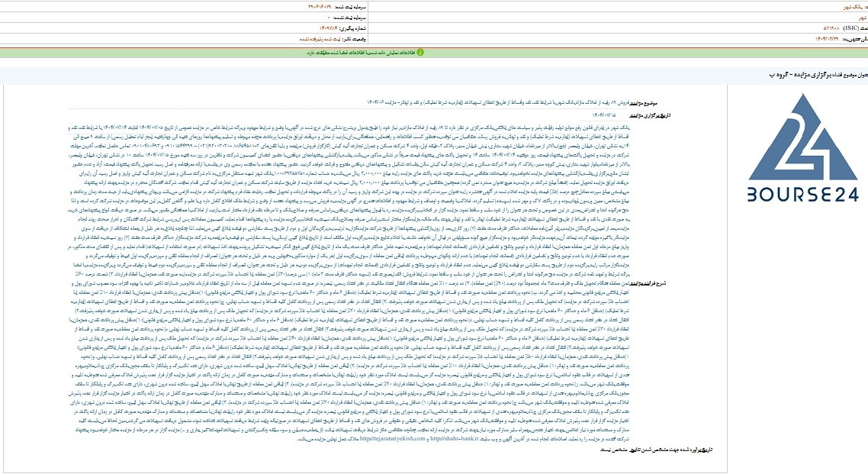Viewport: 868px width, 474px height.
Task: Click the "موضوع مزایده" field label
Action: [x=643, y=103]
